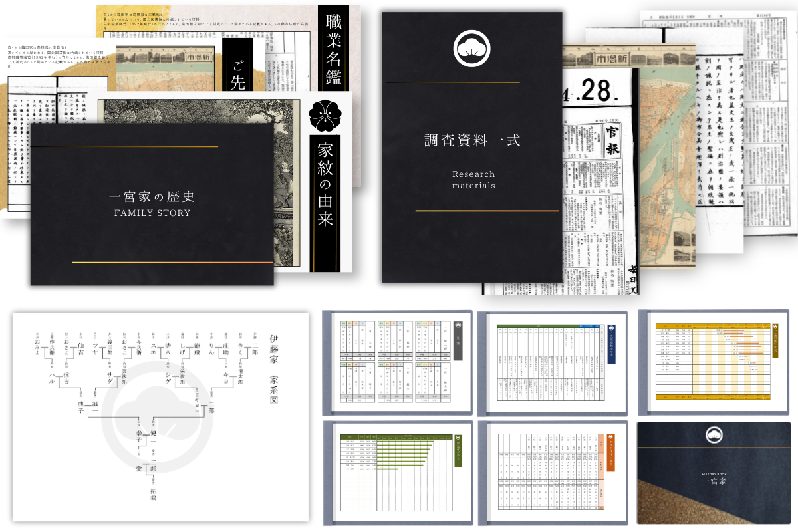Screen dimensions: 798x532
Task: Select the 一宮家の歴史 title text
Action: click(152, 198)
